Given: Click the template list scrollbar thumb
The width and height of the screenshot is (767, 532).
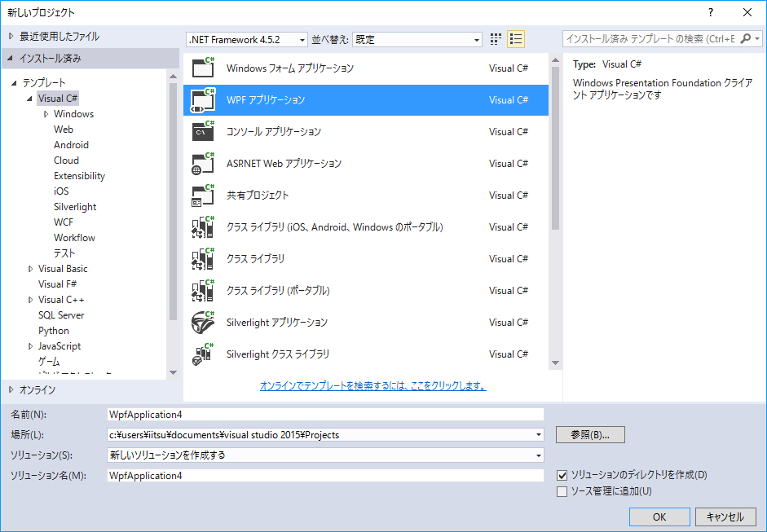Looking at the screenshot, I should [555, 148].
